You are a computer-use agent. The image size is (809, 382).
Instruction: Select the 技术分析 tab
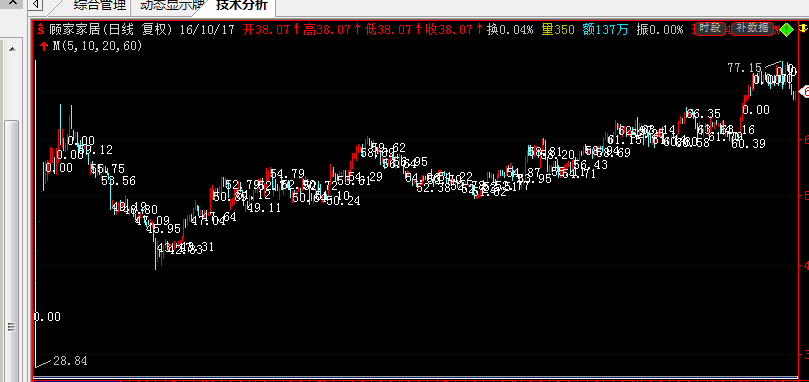(241, 6)
